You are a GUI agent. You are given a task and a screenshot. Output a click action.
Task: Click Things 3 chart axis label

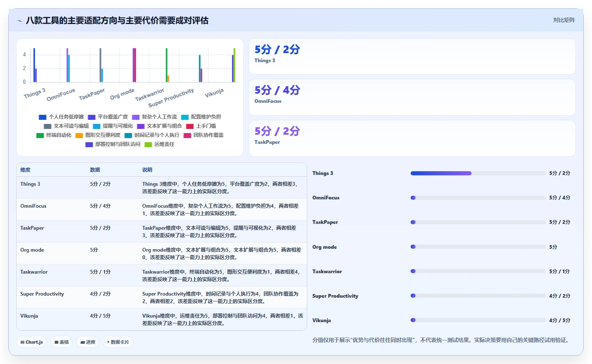click(34, 93)
